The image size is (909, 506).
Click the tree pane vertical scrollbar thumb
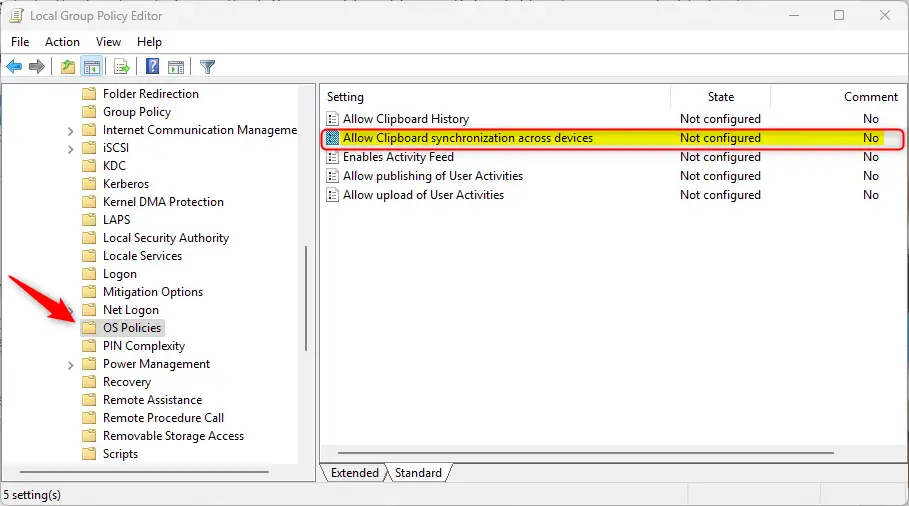pyautogui.click(x=306, y=298)
